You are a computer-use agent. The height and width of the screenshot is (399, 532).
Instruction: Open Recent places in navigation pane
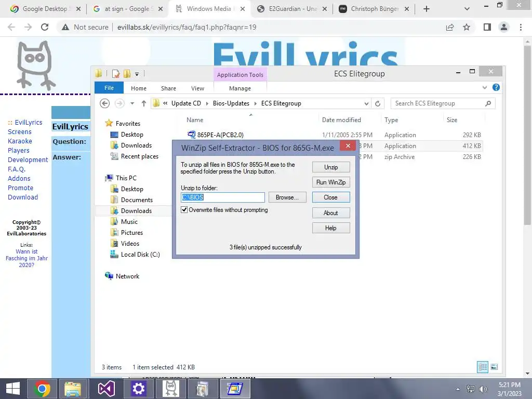click(x=139, y=156)
